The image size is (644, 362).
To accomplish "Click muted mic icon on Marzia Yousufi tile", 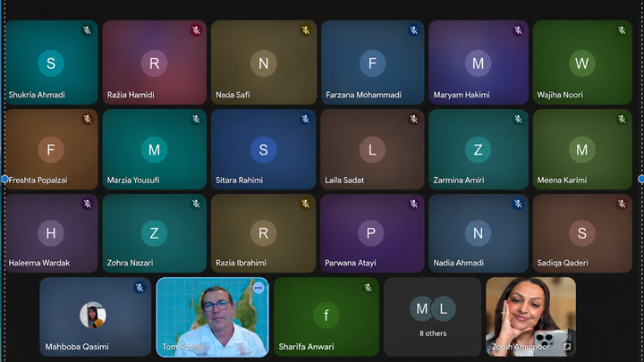I will tap(196, 119).
